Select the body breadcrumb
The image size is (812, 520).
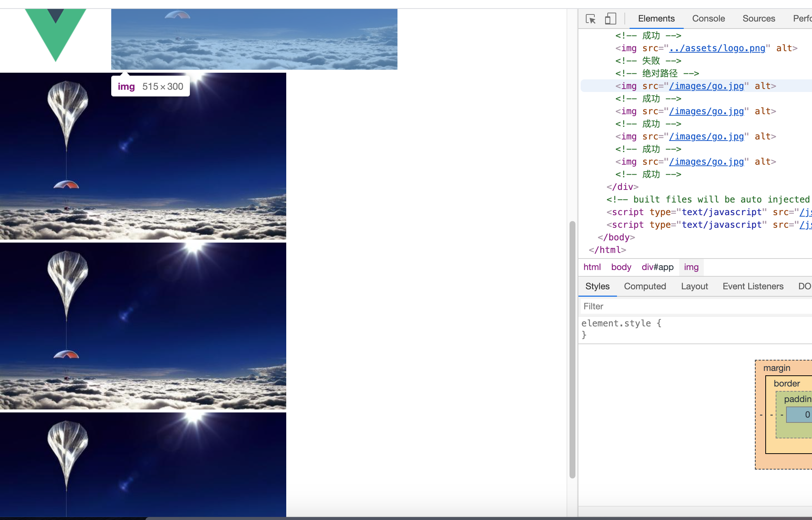[621, 267]
